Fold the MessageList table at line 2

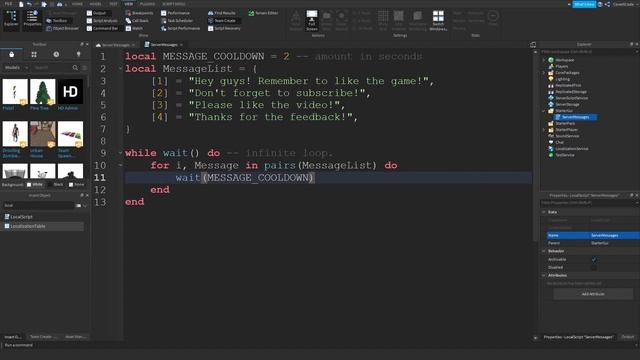point(120,69)
